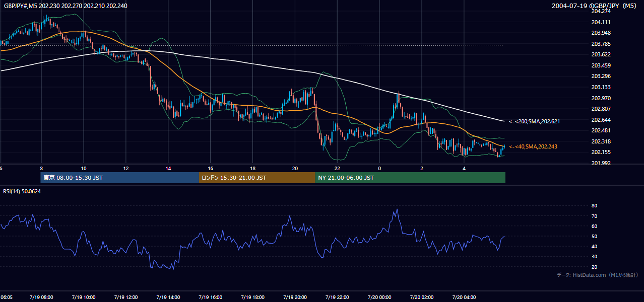Click the 7/19 14:00 time axis label
Screen dimensions: 644x302
point(167,297)
